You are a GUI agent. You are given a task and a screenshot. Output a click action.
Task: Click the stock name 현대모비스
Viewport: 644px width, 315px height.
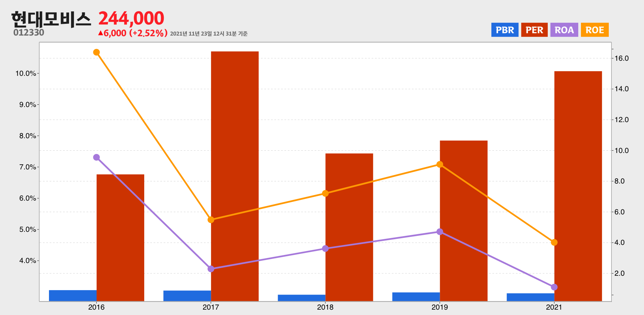coord(51,19)
